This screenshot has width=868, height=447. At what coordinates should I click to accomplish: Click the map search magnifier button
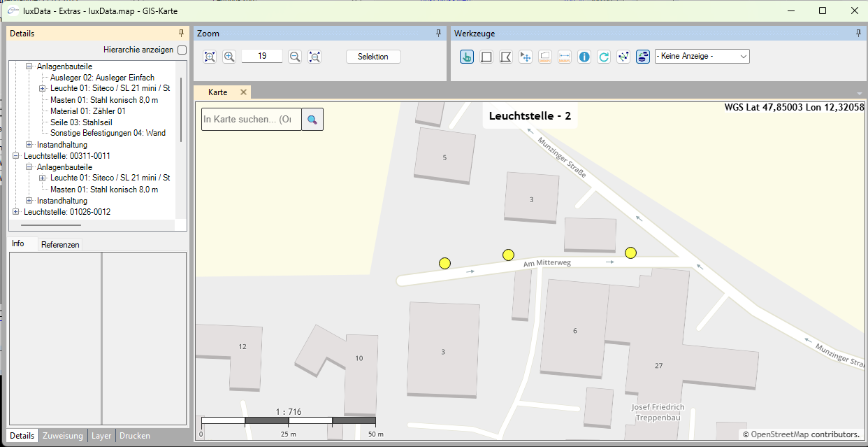tap(312, 120)
